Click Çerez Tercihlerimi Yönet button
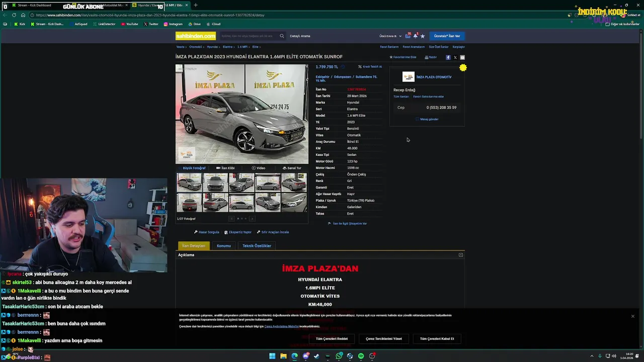 (384, 339)
